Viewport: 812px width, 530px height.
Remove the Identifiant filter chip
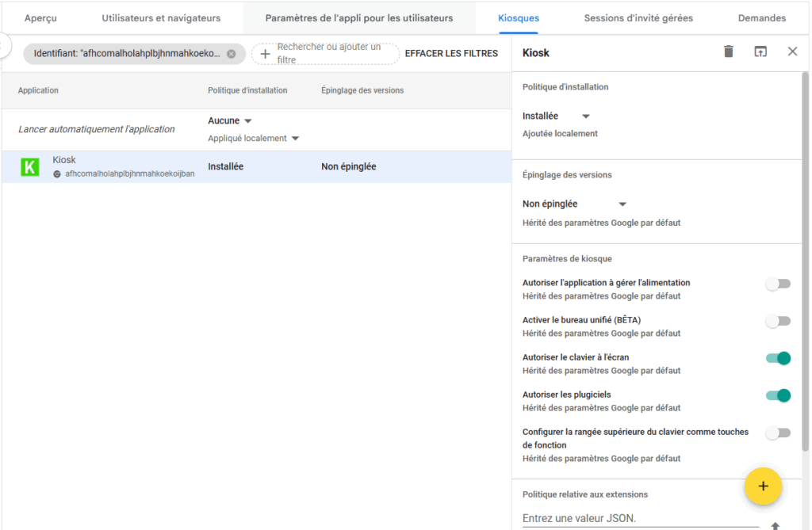coord(232,54)
